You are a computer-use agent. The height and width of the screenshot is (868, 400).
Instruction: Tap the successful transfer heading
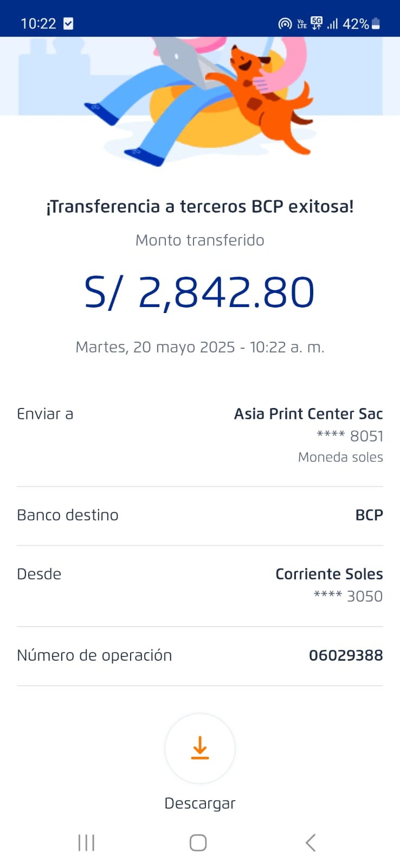coord(200,207)
